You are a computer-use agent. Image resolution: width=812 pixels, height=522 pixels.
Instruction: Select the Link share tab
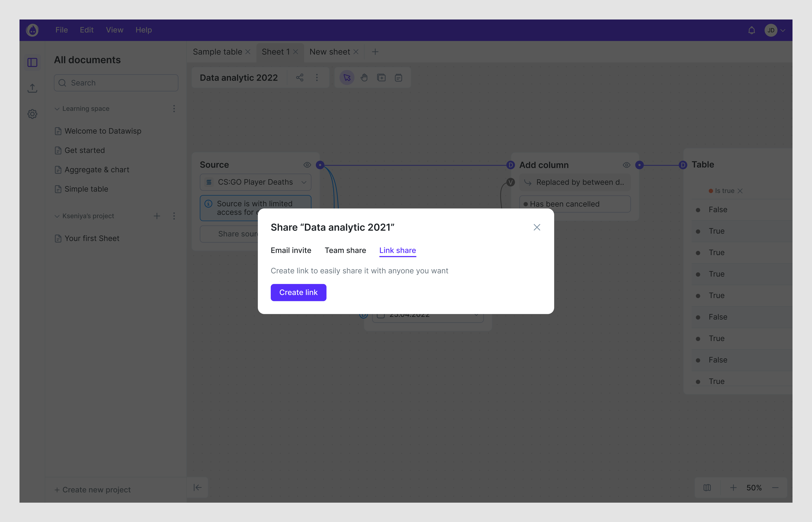pos(397,250)
